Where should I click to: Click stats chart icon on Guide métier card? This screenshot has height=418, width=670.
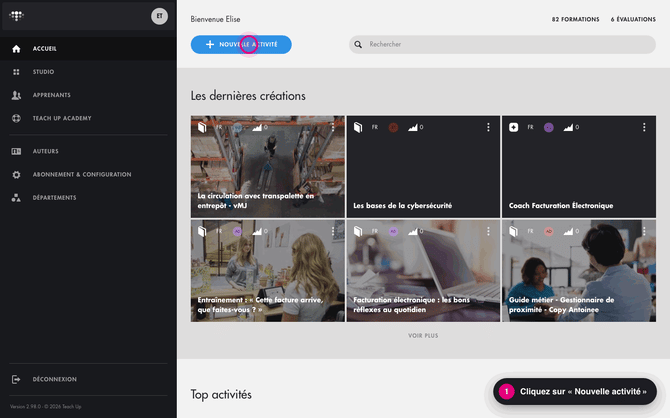click(568, 231)
